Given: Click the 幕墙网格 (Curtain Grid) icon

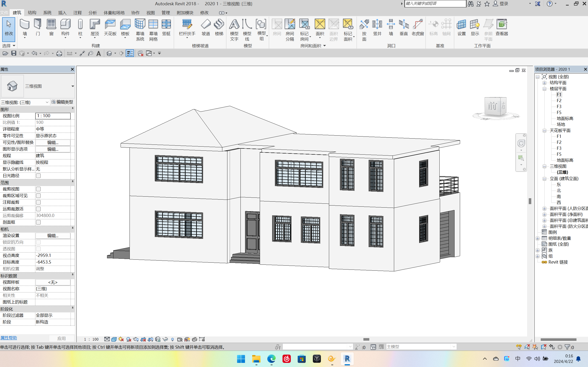Looking at the screenshot, I should [x=153, y=24].
